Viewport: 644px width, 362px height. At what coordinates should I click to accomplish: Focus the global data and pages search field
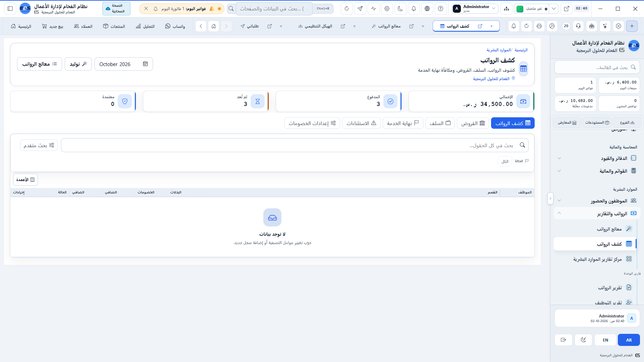[274, 9]
